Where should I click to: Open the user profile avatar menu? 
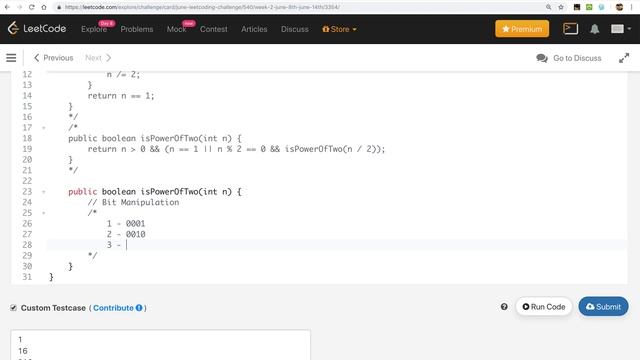tap(620, 29)
